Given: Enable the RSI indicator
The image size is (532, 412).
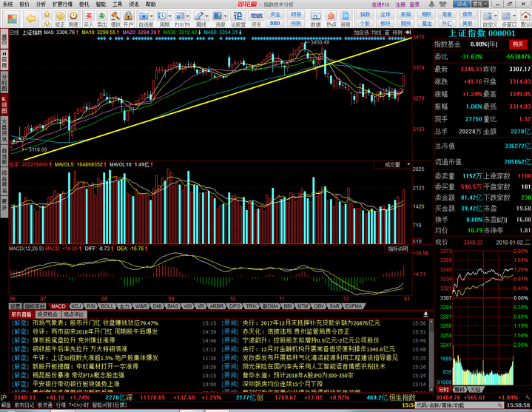Looking at the screenshot, I should [x=91, y=305].
